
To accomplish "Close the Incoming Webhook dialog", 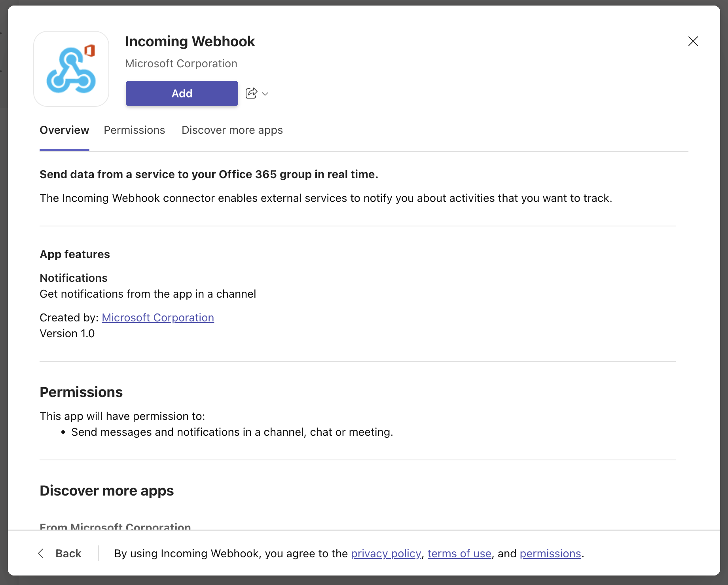I will 693,41.
